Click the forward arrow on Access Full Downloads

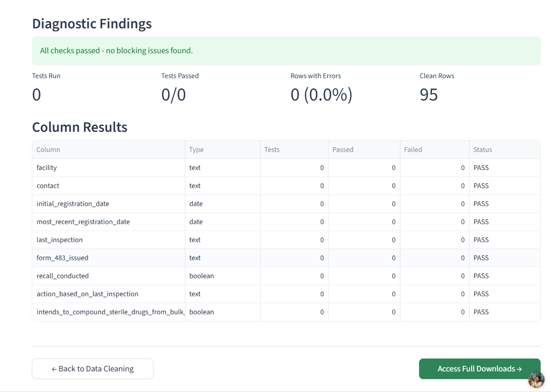pos(519,368)
